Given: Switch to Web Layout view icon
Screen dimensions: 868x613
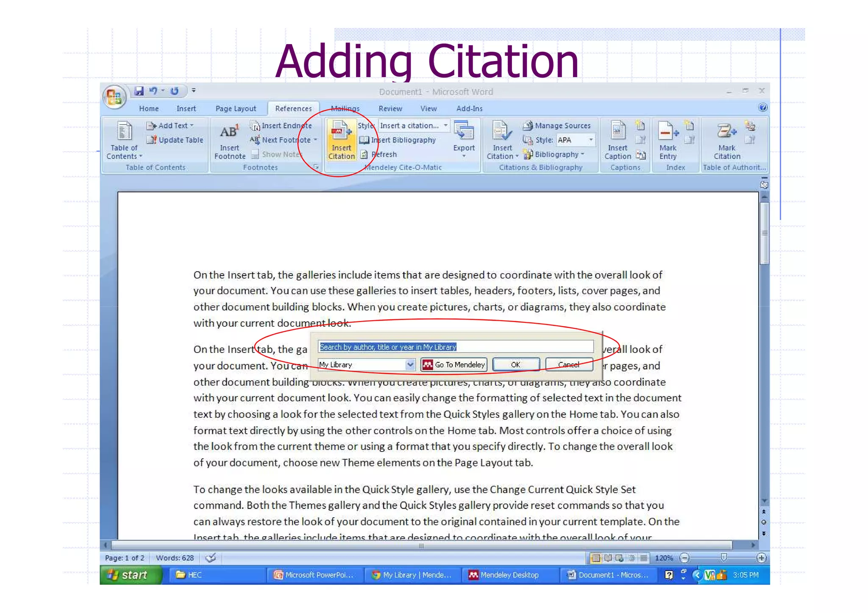Looking at the screenshot, I should tap(620, 558).
